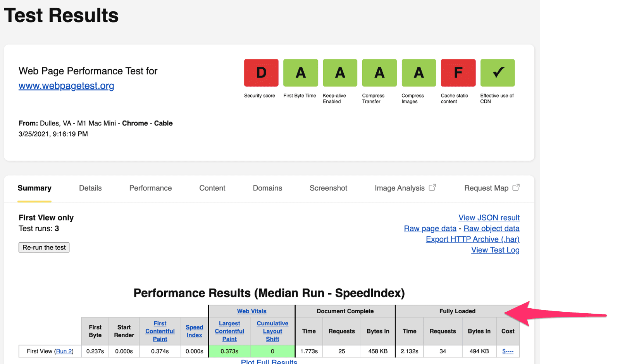Screen dimensions: 620x364
Task: Click the 34 Fully Loaded requests value
Action: point(443,351)
